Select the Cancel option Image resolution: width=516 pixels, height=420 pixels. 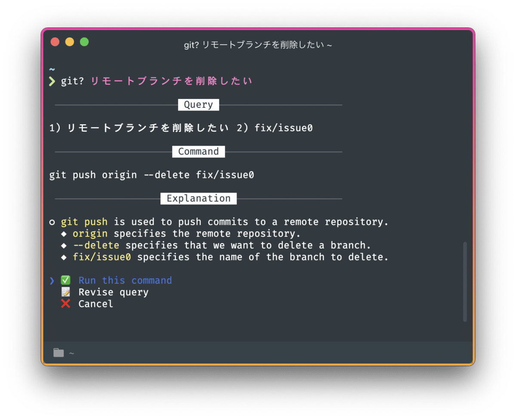pos(95,304)
